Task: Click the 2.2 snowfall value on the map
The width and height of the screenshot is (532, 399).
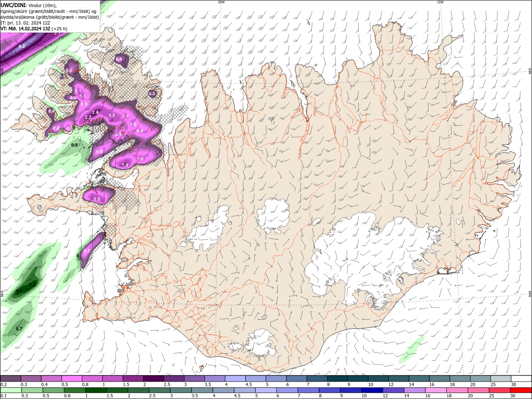Action: click(88, 118)
